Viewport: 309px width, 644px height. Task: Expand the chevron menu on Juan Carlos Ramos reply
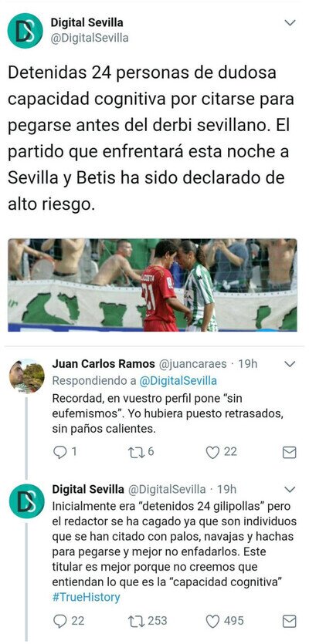pos(290,364)
